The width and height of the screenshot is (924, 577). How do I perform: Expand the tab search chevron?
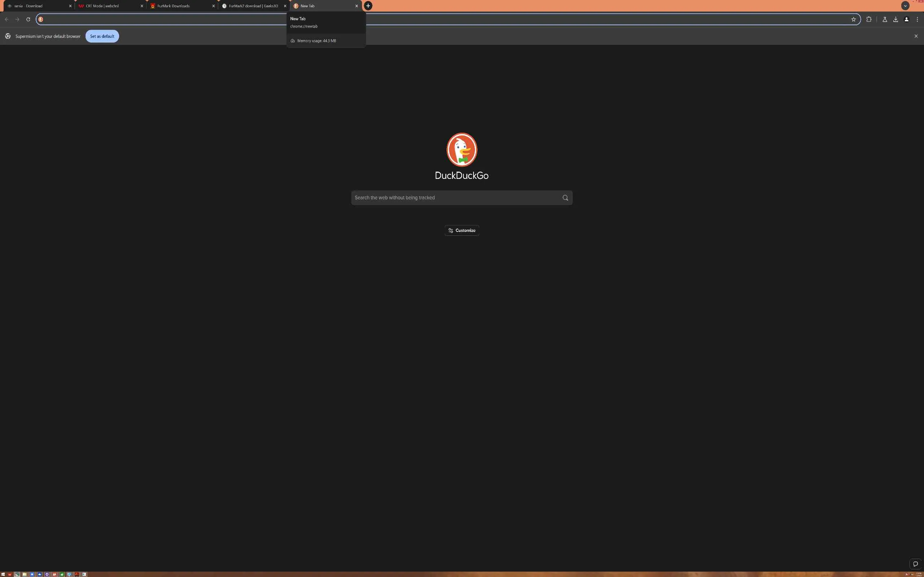click(x=905, y=6)
